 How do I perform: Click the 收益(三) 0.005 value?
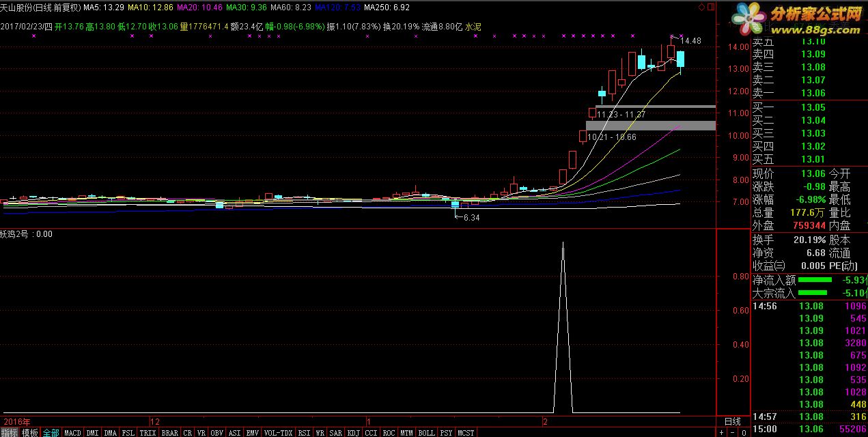pyautogui.click(x=813, y=266)
